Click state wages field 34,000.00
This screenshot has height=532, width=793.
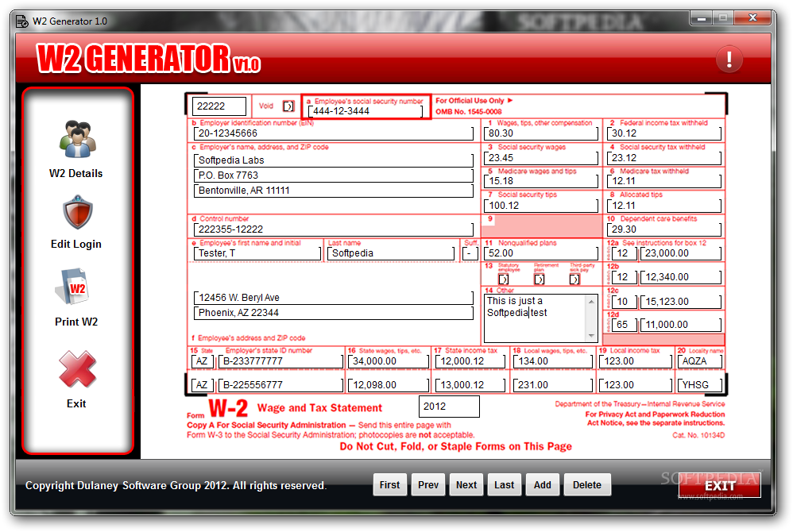pos(389,361)
